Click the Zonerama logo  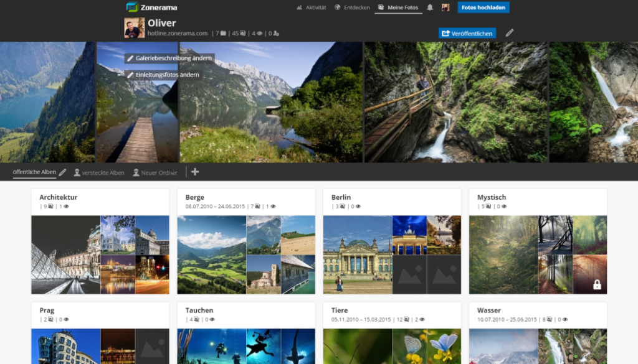(x=152, y=7)
